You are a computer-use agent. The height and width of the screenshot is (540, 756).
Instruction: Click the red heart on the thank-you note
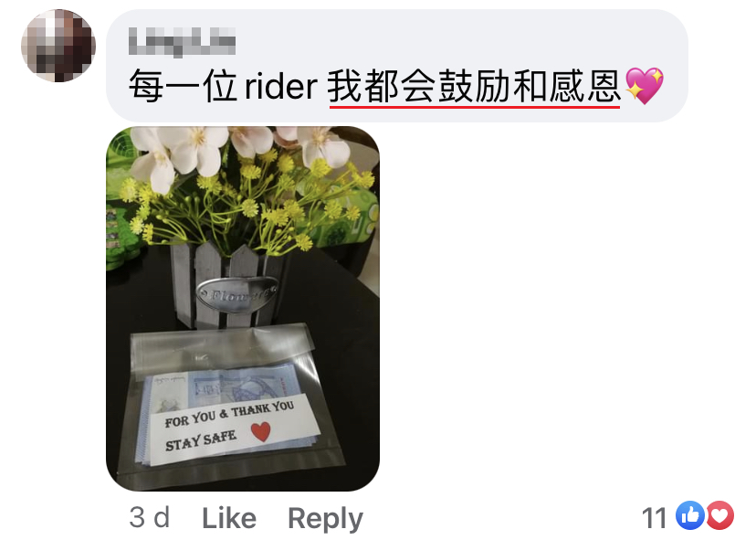[261, 431]
